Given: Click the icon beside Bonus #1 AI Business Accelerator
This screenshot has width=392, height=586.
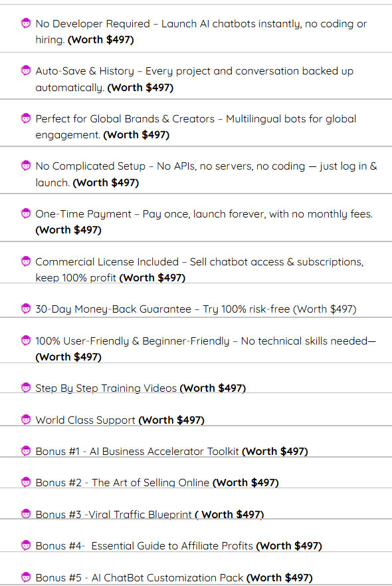Looking at the screenshot, I should tap(26, 451).
